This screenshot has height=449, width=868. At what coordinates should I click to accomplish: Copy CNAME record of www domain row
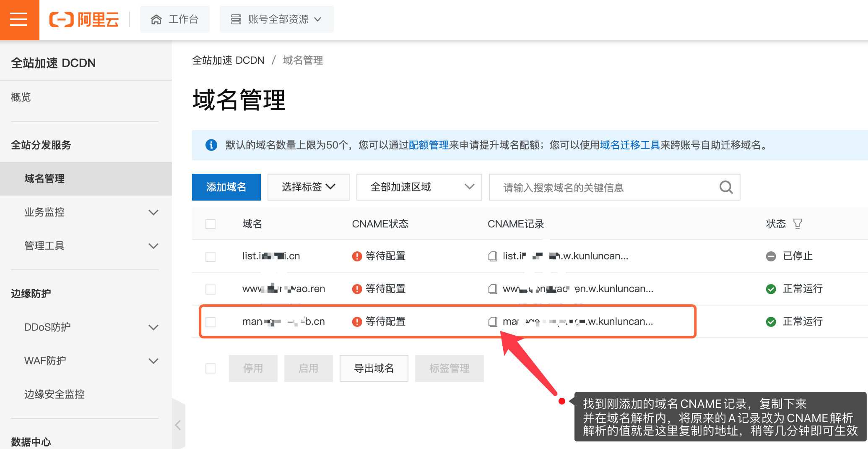coord(493,289)
